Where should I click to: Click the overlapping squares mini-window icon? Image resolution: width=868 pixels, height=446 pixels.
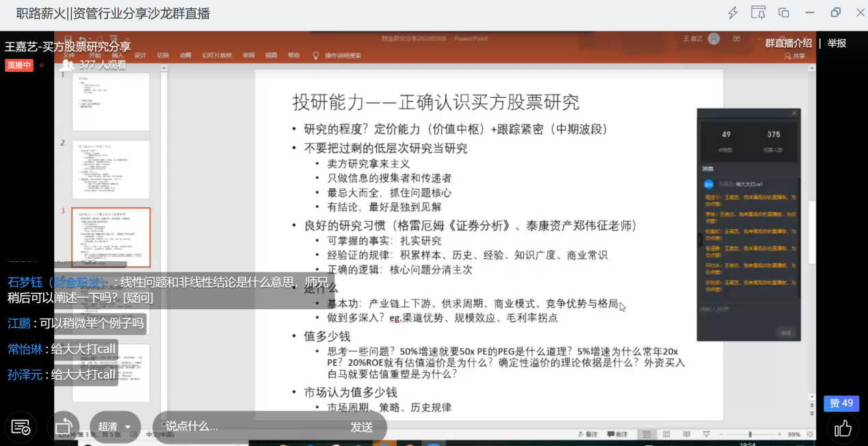(x=784, y=13)
